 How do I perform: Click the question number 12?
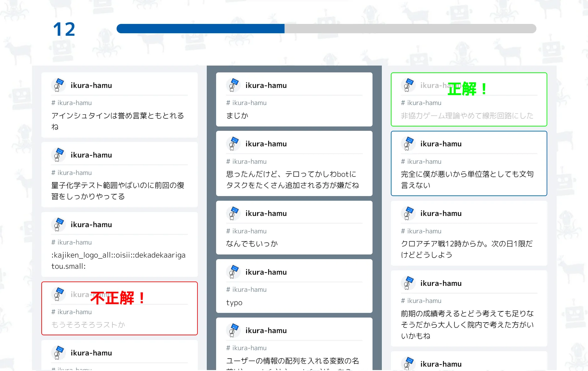64,29
